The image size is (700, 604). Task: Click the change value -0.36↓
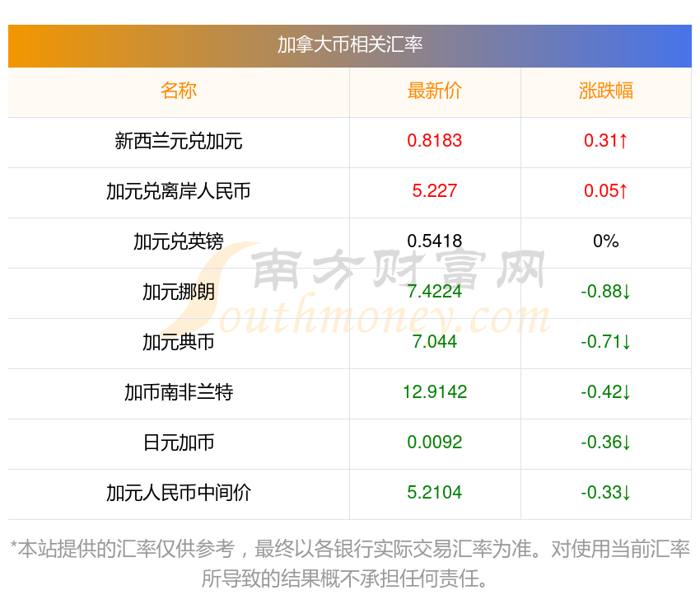[606, 442]
